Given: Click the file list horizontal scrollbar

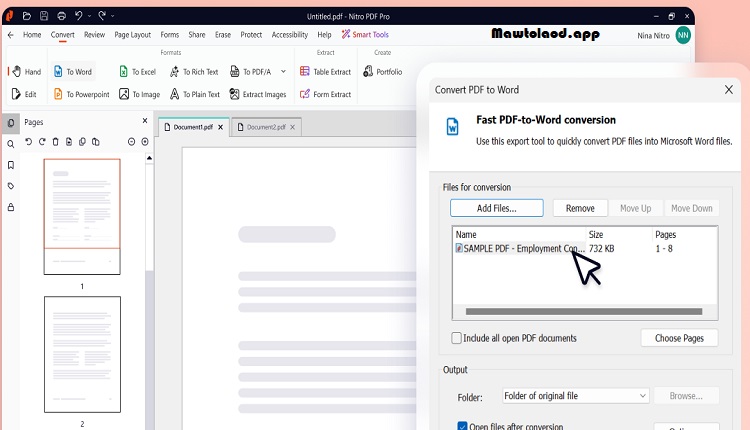Looking at the screenshot, I should point(584,311).
